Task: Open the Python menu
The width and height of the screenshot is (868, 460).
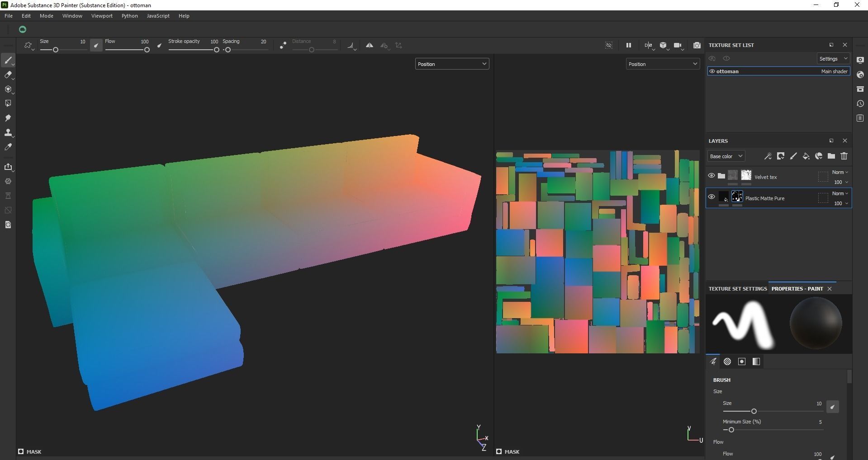Action: (x=130, y=16)
